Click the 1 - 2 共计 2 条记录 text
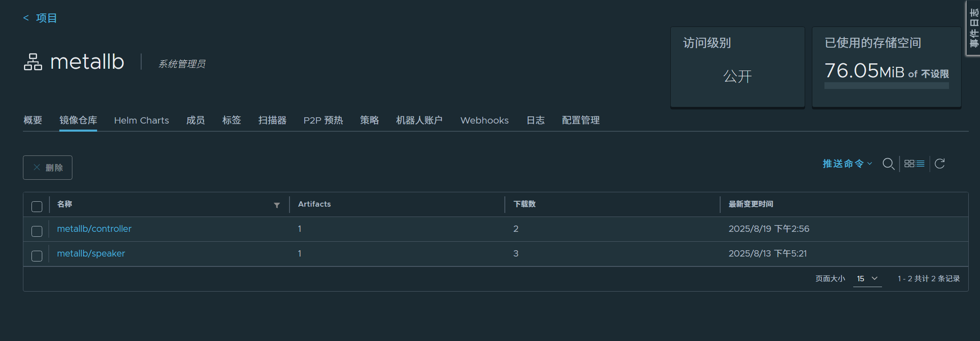This screenshot has width=980, height=341. point(929,279)
